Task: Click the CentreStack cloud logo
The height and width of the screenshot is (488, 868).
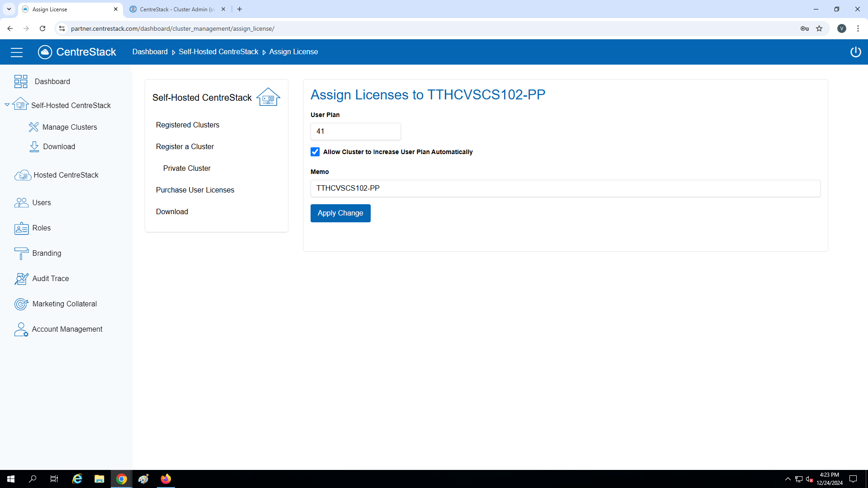Action: pos(45,52)
